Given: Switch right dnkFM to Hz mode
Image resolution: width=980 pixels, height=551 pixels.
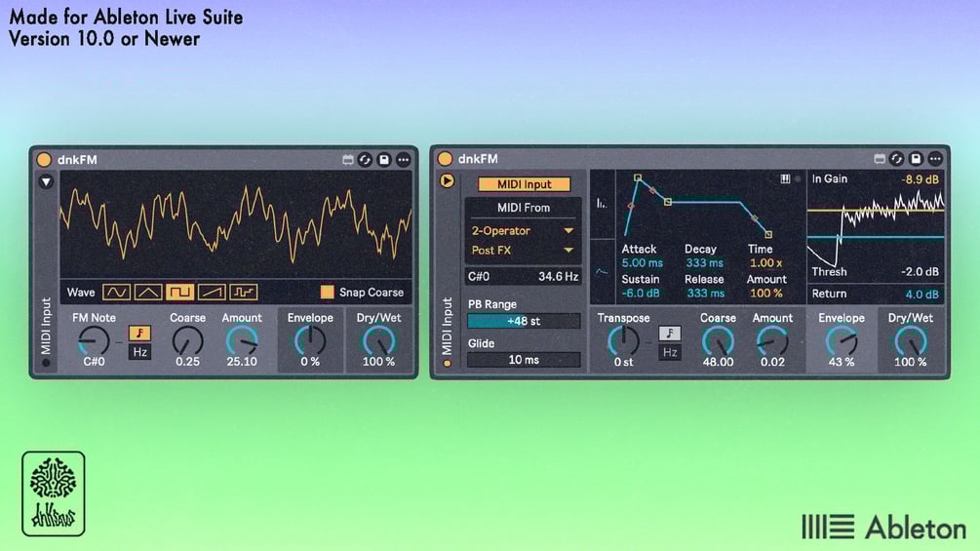Looking at the screenshot, I should [x=669, y=352].
